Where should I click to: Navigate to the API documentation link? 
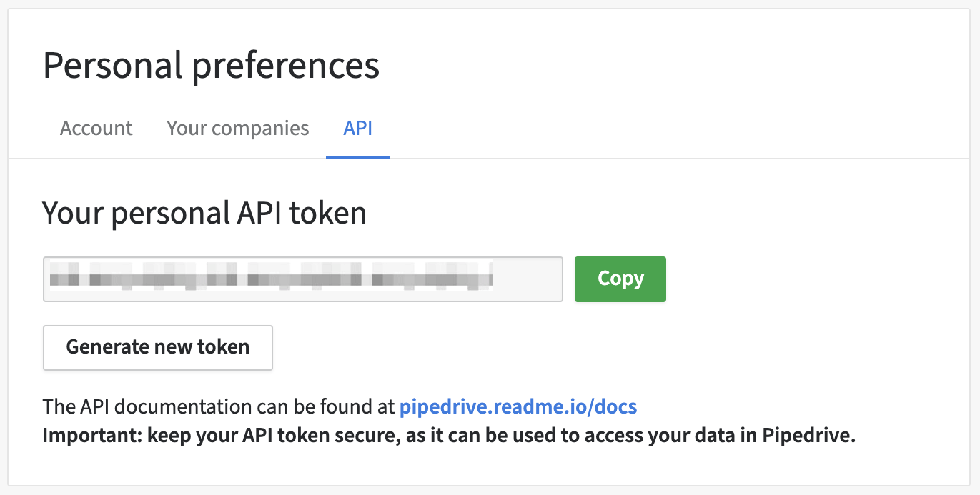pyautogui.click(x=518, y=406)
